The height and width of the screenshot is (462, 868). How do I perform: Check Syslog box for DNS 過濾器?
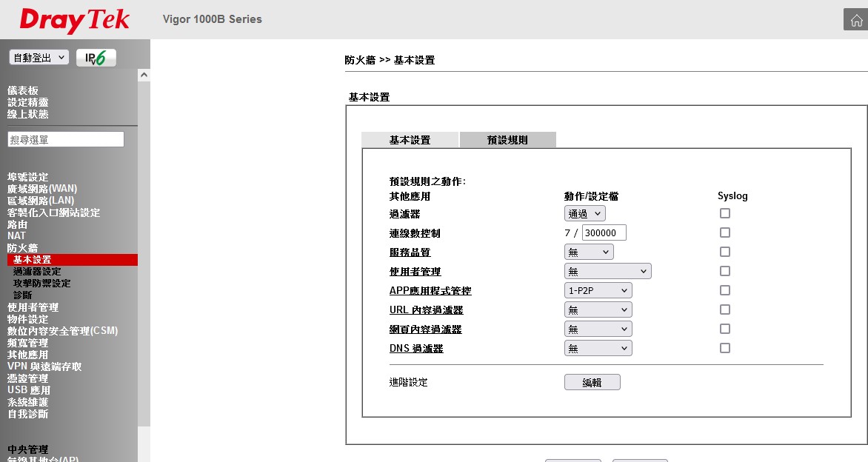coord(724,348)
